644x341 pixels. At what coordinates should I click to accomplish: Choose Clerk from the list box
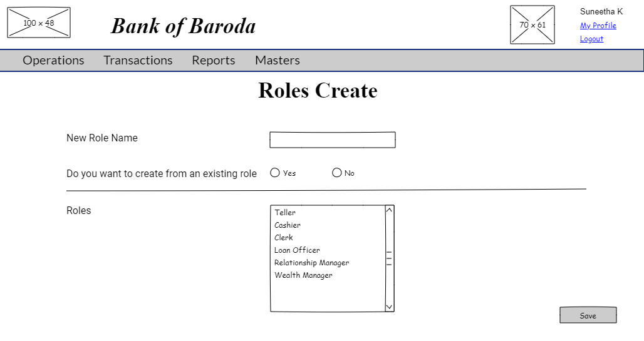pos(284,238)
